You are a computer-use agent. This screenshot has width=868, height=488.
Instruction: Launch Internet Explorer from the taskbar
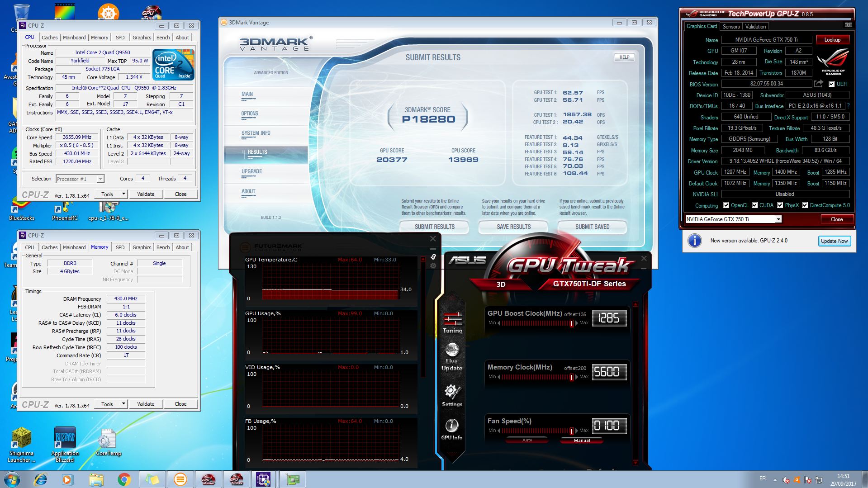(40, 479)
